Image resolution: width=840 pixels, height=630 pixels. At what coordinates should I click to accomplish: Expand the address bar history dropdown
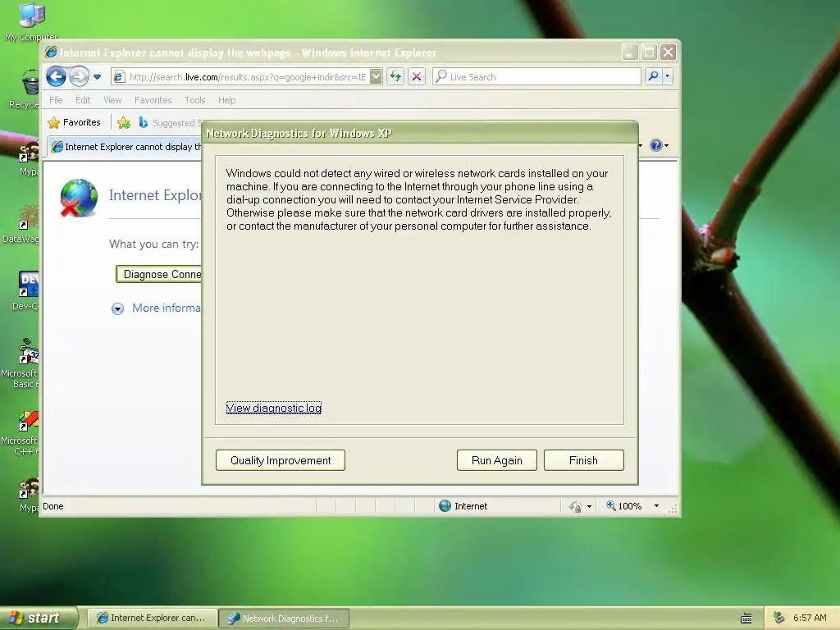pos(376,76)
